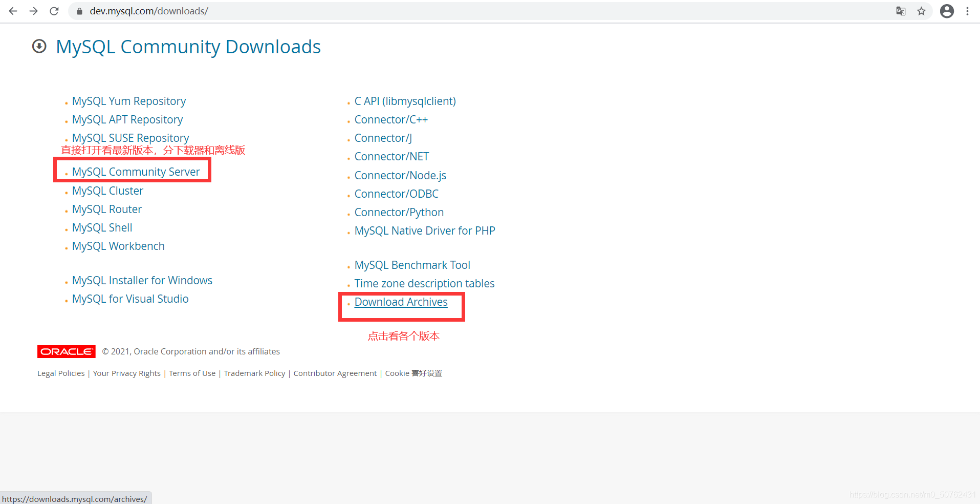View site security lock info

coord(79,11)
